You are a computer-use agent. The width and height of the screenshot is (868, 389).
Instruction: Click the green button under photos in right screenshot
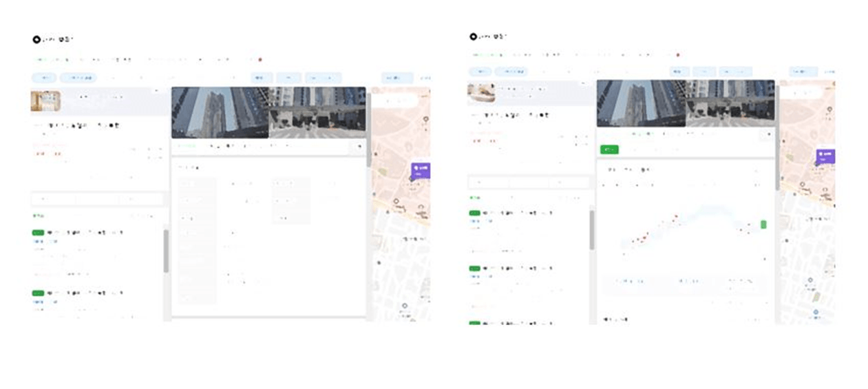(609, 149)
